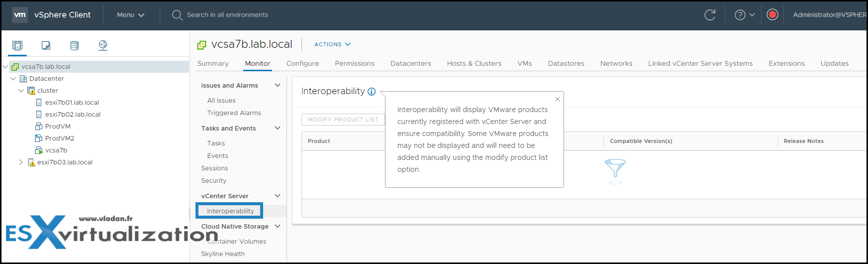
Task: Switch to the Summary tab
Action: coord(213,64)
